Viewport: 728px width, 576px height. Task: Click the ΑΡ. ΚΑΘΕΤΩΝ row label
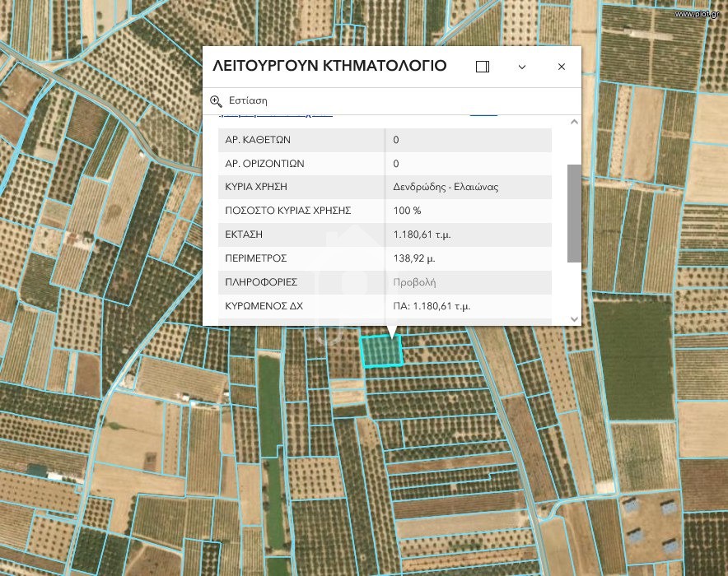click(258, 140)
